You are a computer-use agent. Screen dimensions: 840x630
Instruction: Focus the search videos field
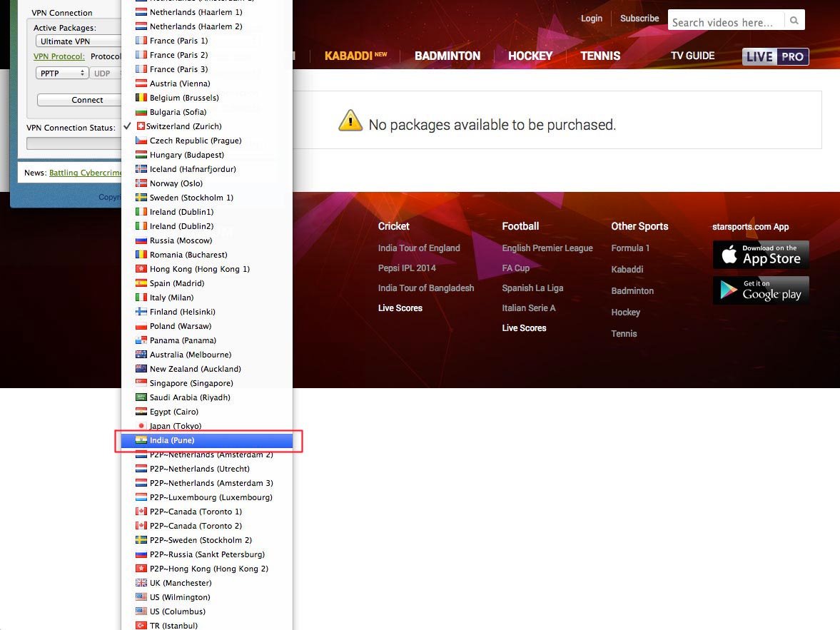(x=726, y=22)
